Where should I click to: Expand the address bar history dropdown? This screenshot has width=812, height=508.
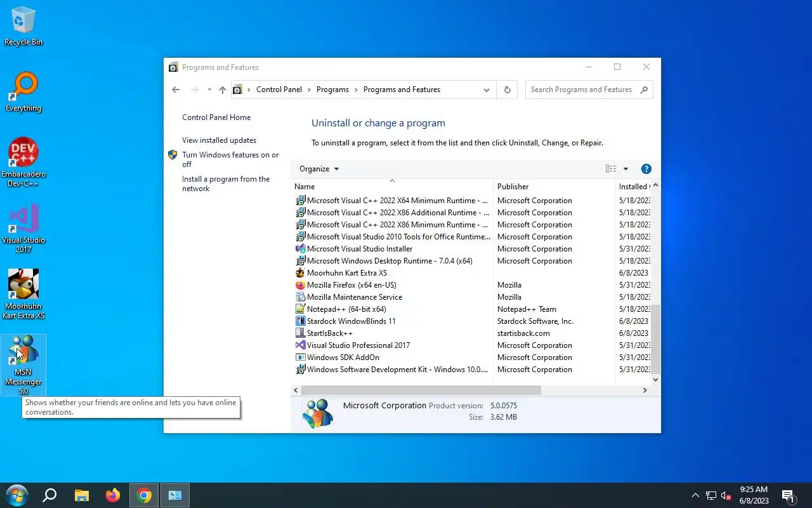pyautogui.click(x=487, y=90)
